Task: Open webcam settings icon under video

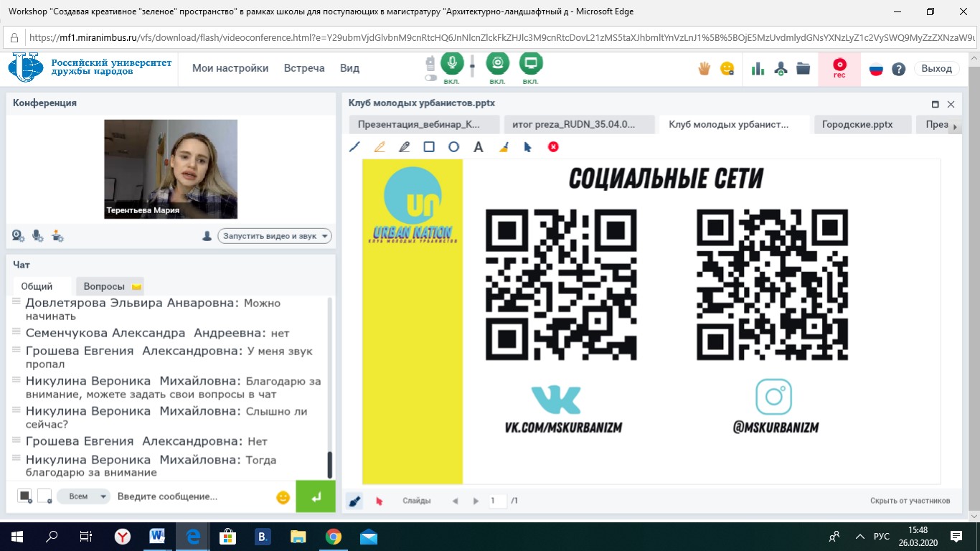Action: coord(18,235)
